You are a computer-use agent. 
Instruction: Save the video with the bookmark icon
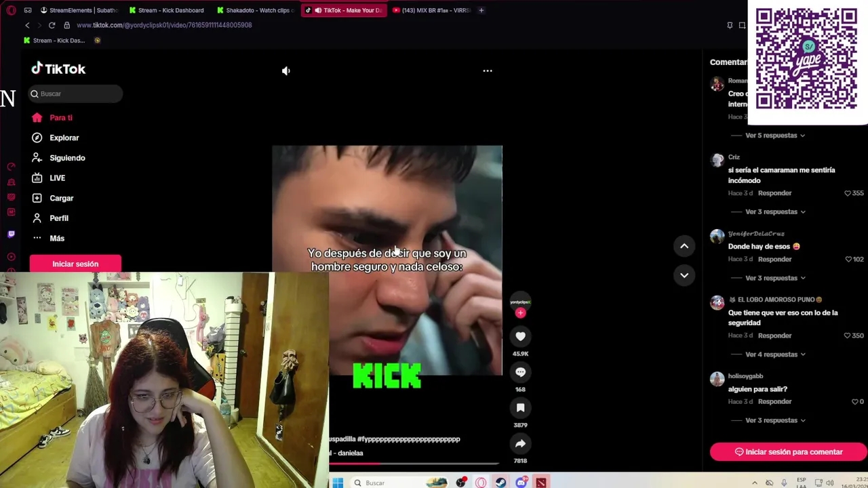520,407
